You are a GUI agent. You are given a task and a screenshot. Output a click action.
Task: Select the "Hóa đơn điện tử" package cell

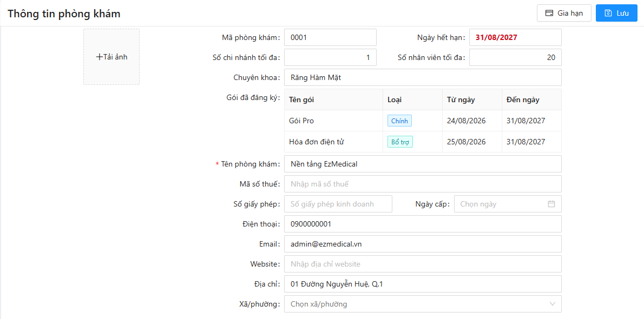pos(333,142)
